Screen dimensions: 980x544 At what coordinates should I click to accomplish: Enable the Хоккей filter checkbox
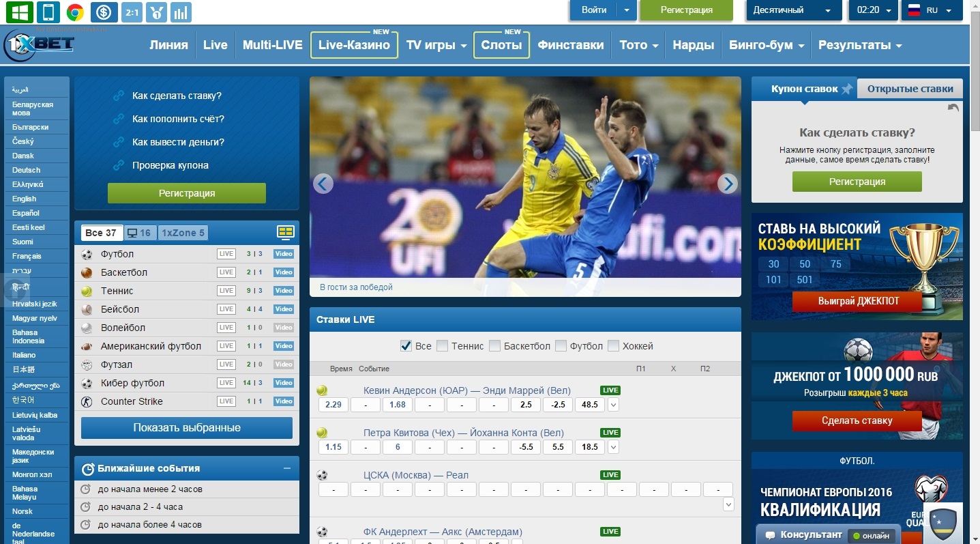click(614, 346)
